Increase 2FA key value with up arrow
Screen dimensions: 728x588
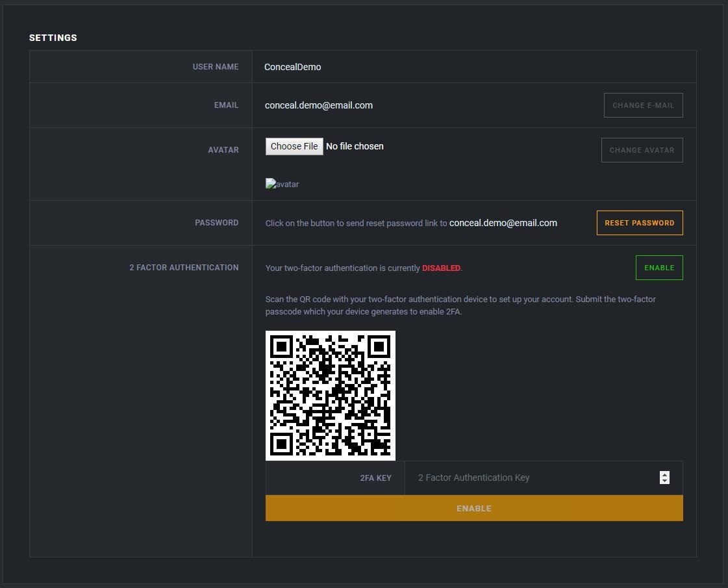[x=664, y=474]
